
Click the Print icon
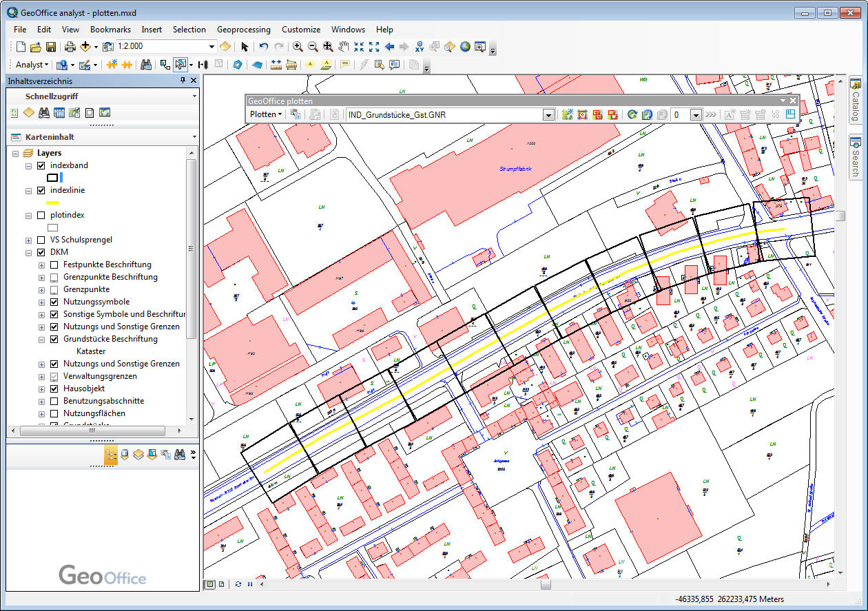70,47
